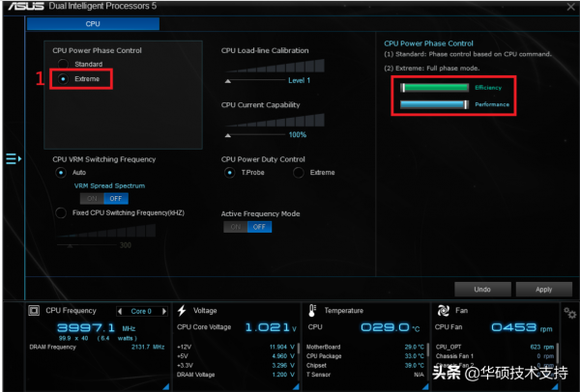
Task: Expand the Temperature panel corner arrow
Action: click(x=425, y=386)
